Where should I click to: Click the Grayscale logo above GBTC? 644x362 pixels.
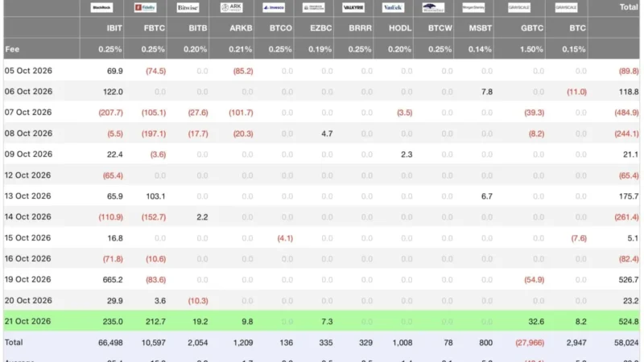tap(518, 7)
